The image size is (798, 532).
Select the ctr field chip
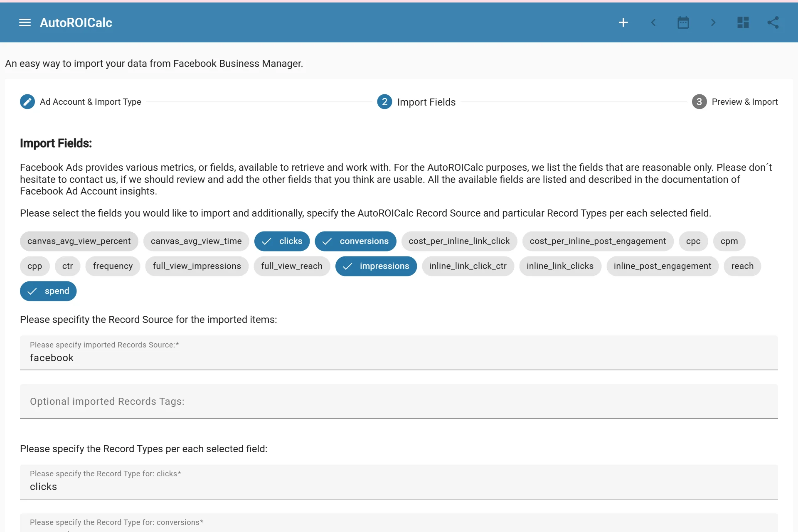[x=68, y=266]
